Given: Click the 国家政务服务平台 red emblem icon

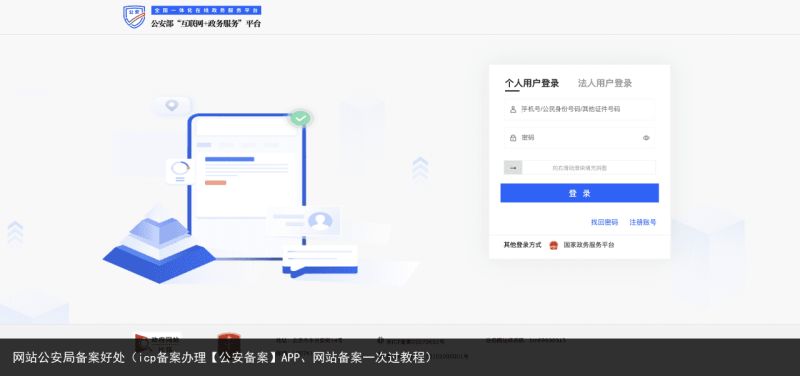Looking at the screenshot, I should point(554,245).
